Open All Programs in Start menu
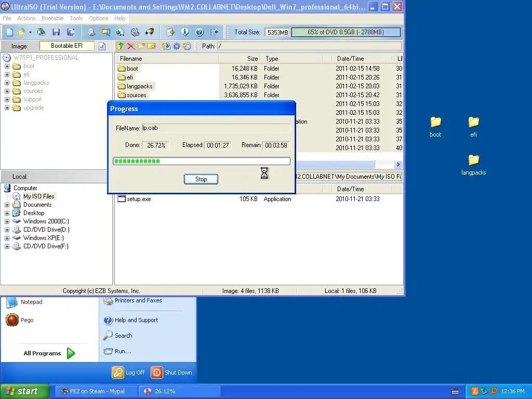Image resolution: width=532 pixels, height=399 pixels. click(x=49, y=353)
